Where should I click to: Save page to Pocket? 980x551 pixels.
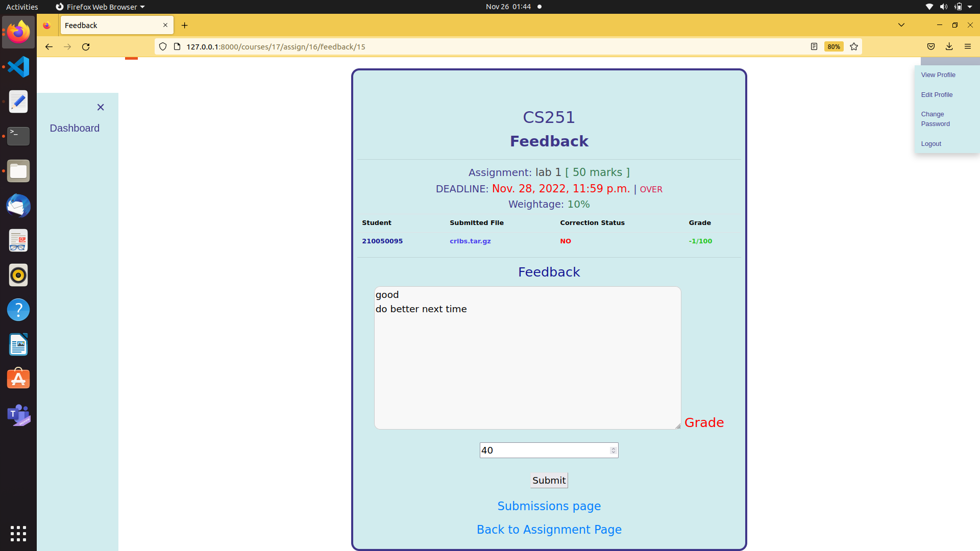click(x=931, y=46)
